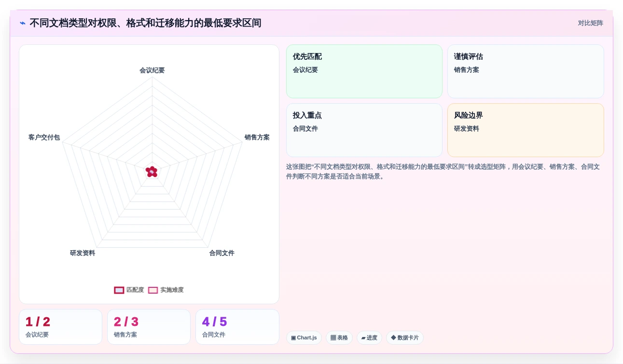Click the 合同文件 radar axis label
This screenshot has height=364, width=623.
(222, 253)
